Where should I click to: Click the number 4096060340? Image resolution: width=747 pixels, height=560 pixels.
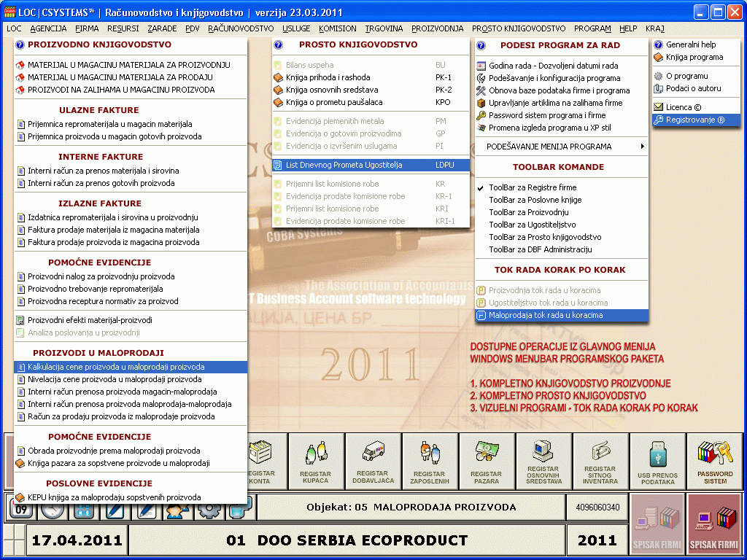[x=597, y=507]
